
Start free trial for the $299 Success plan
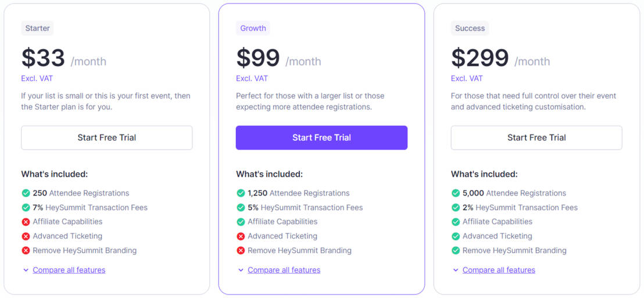pos(536,138)
